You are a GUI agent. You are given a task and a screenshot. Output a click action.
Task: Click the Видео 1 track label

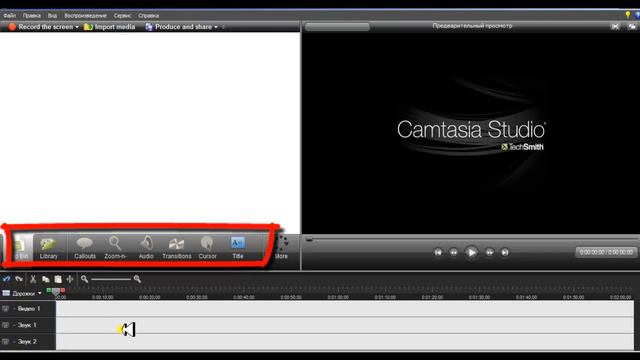[29, 309]
